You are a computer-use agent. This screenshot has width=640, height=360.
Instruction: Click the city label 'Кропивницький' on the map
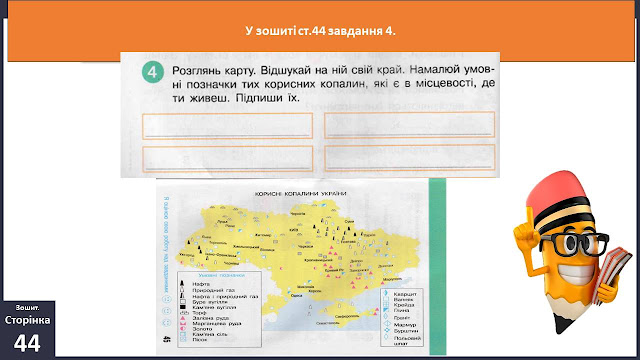pyautogui.click(x=319, y=260)
